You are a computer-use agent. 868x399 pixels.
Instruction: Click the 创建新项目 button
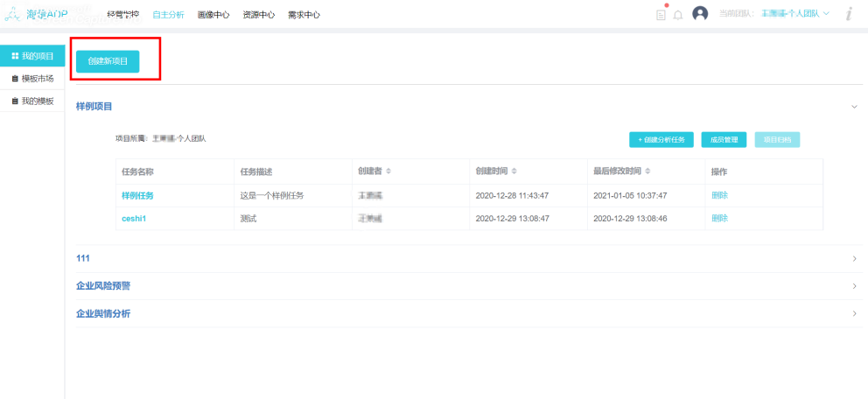pos(108,61)
